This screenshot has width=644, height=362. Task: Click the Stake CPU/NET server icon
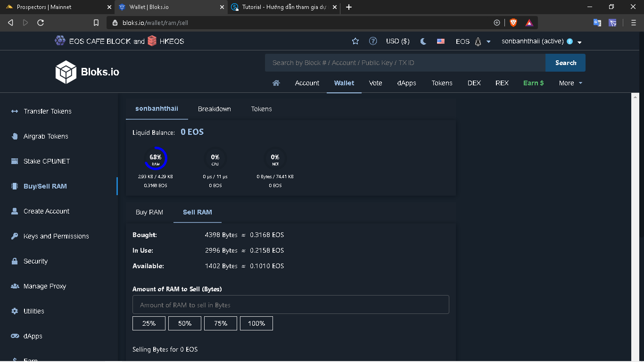pyautogui.click(x=15, y=161)
